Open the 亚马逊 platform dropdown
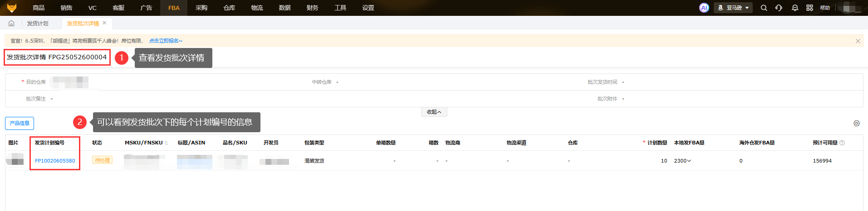Viewport: 868px width, 211px height. [733, 8]
